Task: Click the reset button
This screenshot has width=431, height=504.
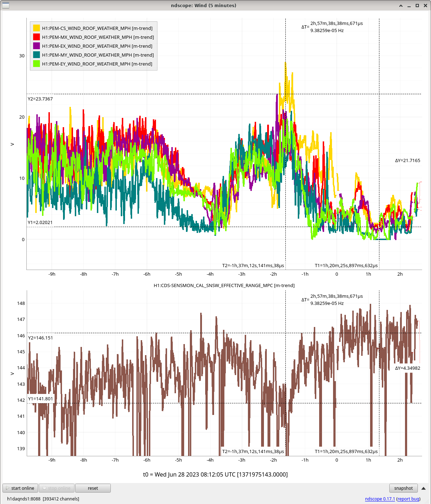Action: pyautogui.click(x=93, y=488)
